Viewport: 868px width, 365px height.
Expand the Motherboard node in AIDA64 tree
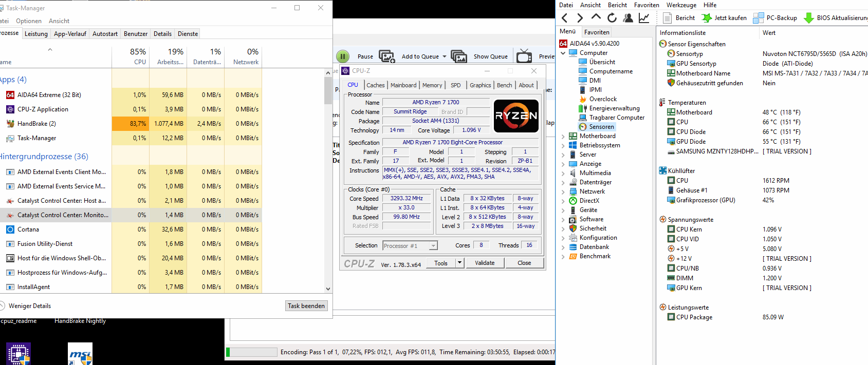coord(563,137)
